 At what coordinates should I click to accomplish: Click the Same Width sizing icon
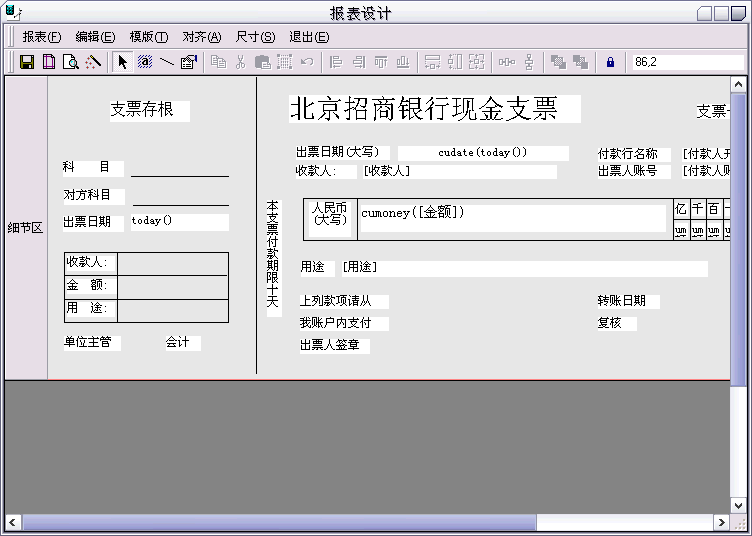(x=432, y=62)
